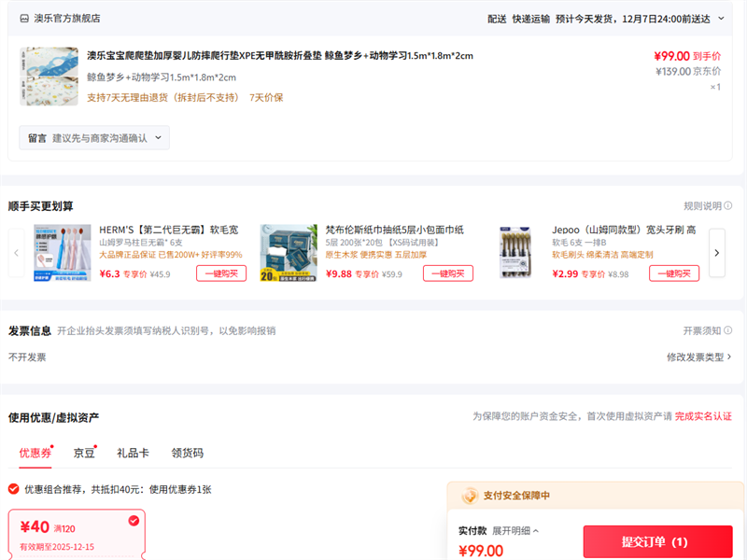Click the left carousel arrow in 顺手买更划算

[x=16, y=252]
